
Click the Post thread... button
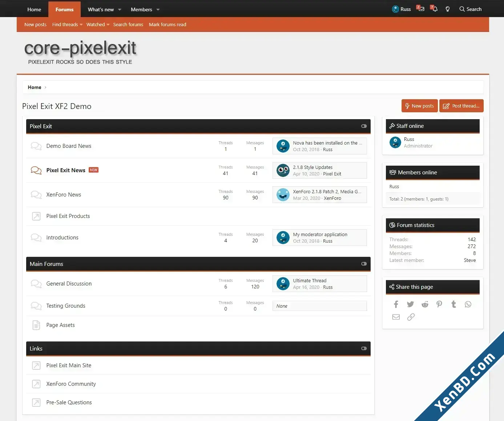pos(461,106)
